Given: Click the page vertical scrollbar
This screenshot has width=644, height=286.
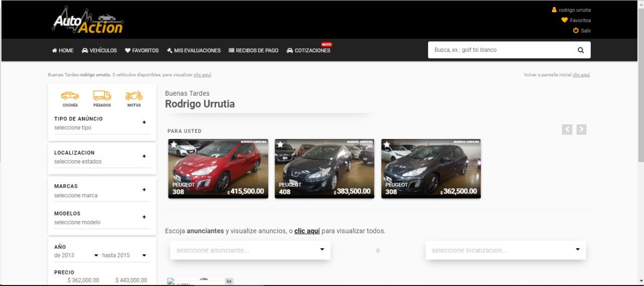Looking at the screenshot, I should coord(640,101).
